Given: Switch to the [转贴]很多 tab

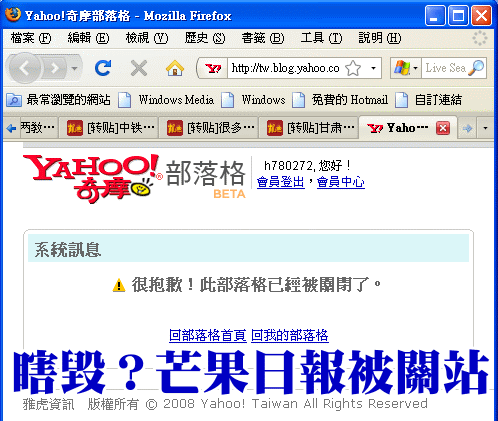Looking at the screenshot, I should 208,128.
